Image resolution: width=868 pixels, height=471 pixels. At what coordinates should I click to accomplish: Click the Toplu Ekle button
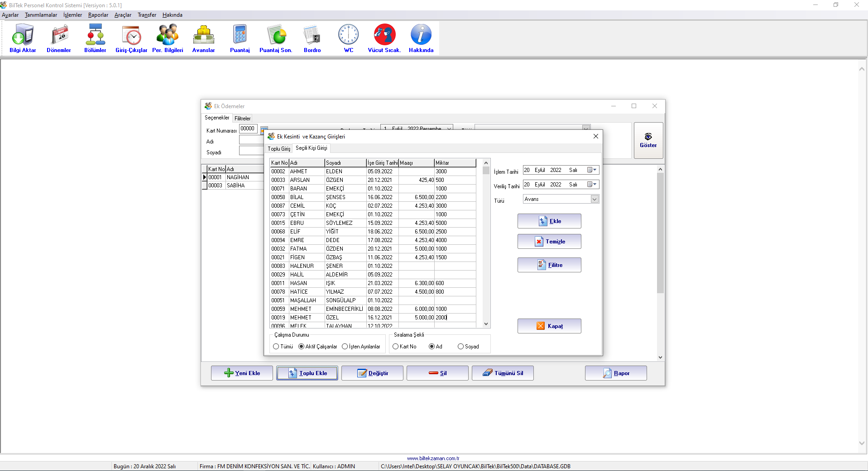pyautogui.click(x=307, y=373)
